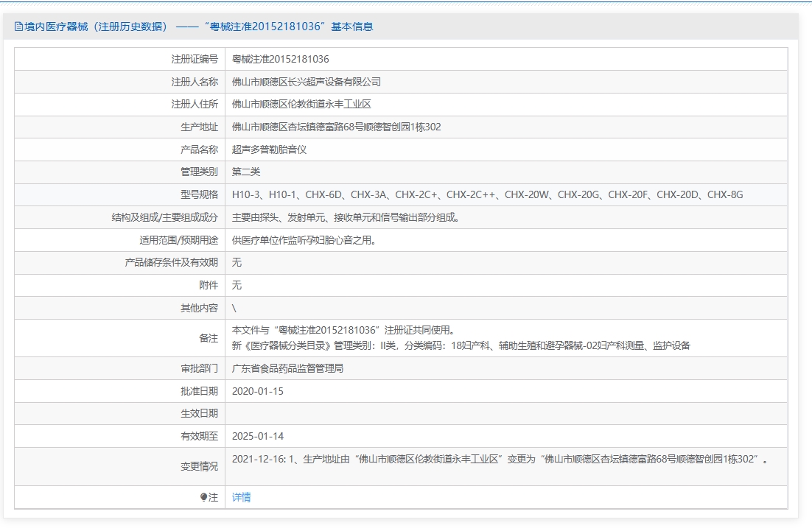Screen dimensions: 812x531
Task: Select approval date 2020-01-15
Action: pos(258,391)
